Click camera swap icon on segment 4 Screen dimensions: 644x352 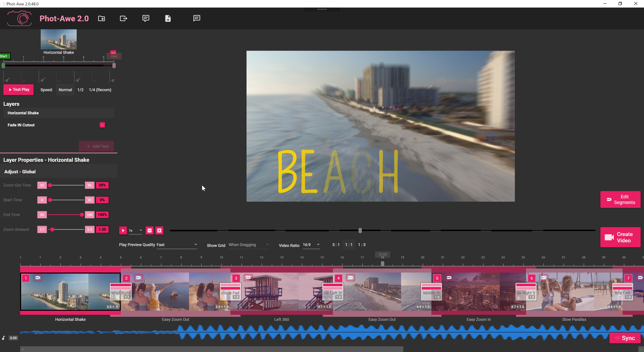coord(351,278)
